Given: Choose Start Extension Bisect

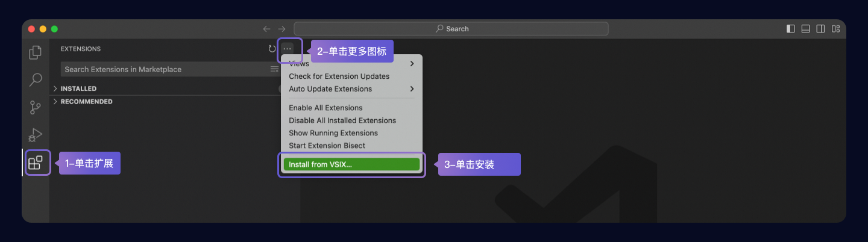Looking at the screenshot, I should point(351,146).
